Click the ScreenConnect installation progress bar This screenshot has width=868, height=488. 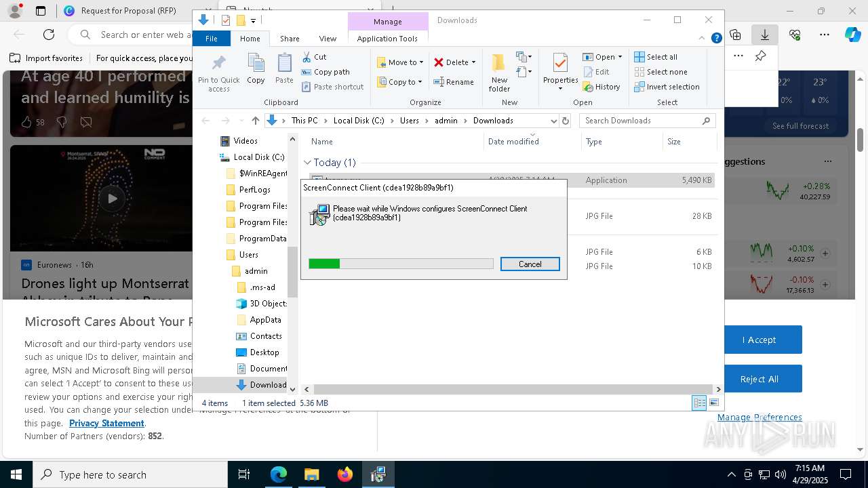tap(401, 264)
